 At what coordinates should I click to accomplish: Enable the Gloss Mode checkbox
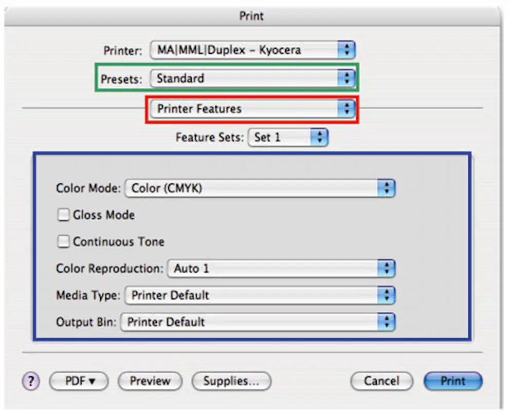tap(63, 215)
